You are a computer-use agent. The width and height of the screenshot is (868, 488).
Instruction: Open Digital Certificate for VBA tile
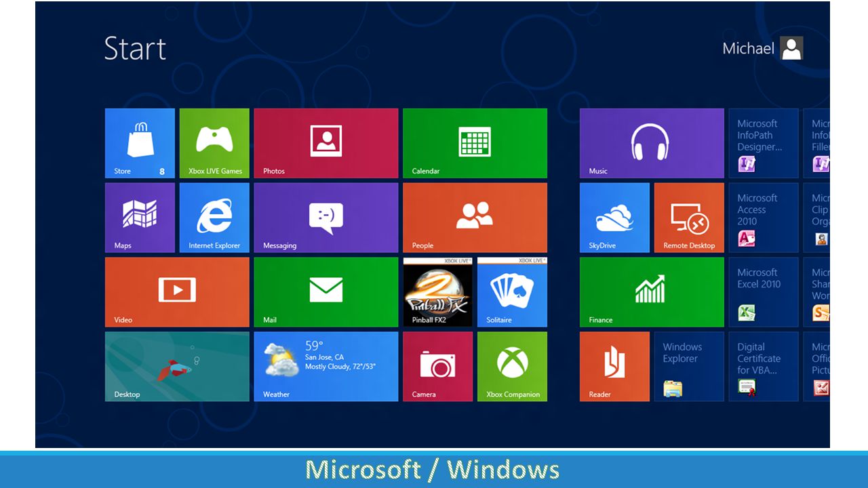pos(764,367)
